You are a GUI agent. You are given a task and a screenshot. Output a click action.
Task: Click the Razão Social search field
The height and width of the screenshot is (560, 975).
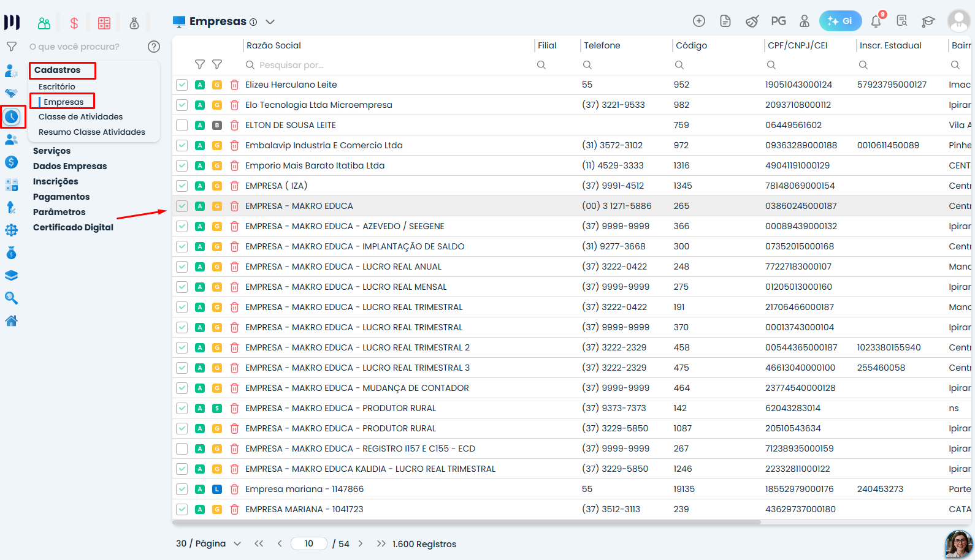coord(389,65)
